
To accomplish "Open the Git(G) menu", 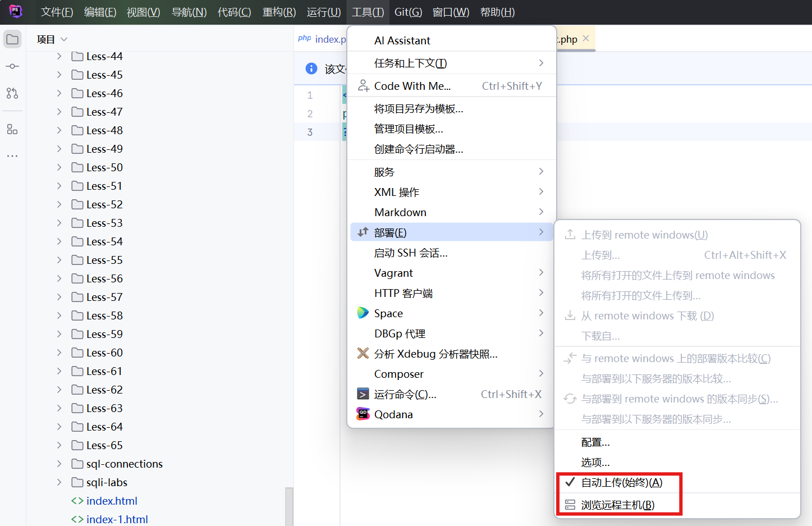I will click(x=408, y=12).
